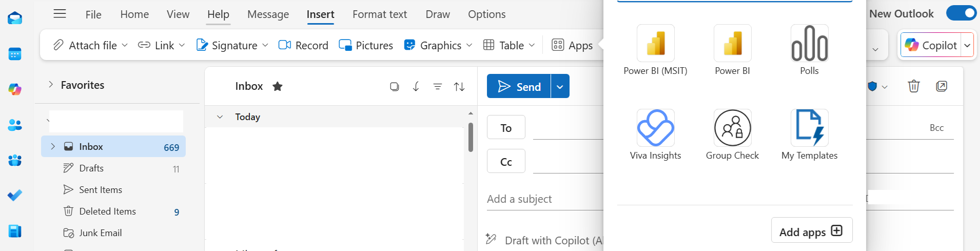Open the Draw tab
Viewport: 980px width, 251px height.
point(437,14)
